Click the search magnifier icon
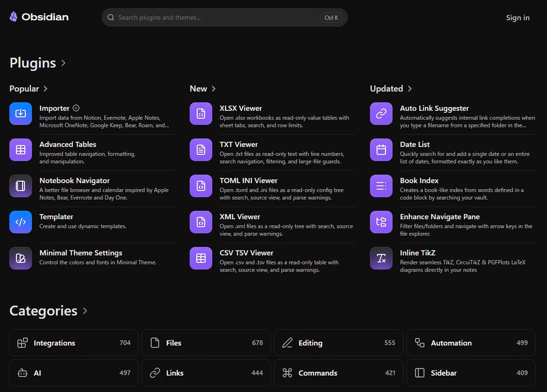 (111, 17)
